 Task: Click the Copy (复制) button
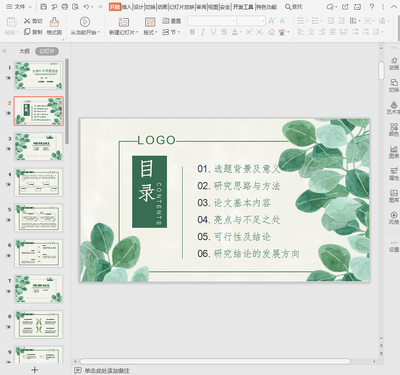click(x=33, y=32)
